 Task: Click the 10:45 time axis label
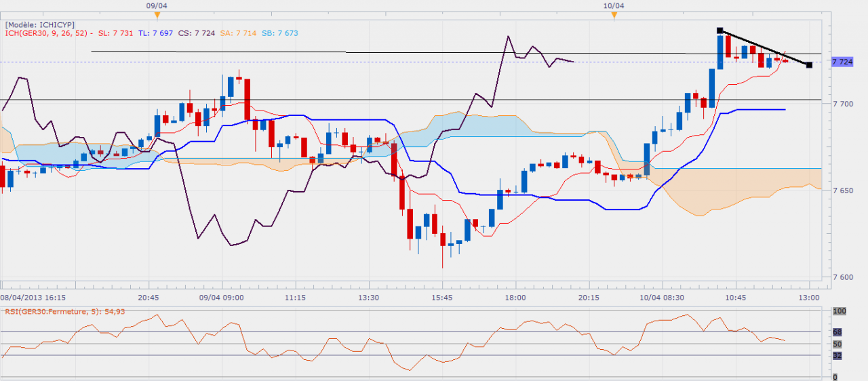(736, 298)
